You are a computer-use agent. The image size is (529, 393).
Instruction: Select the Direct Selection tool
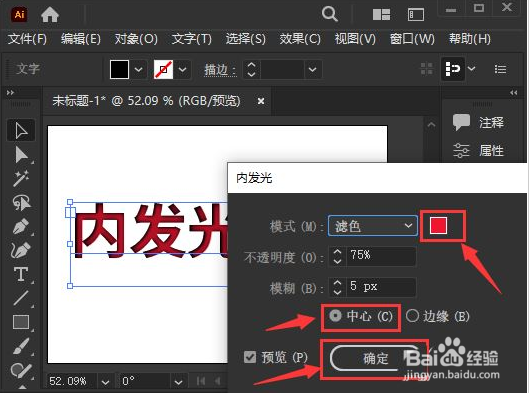tap(21, 155)
